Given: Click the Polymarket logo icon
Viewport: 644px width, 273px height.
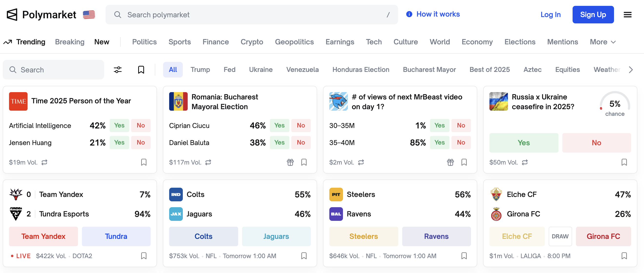Looking at the screenshot, I should tap(12, 15).
